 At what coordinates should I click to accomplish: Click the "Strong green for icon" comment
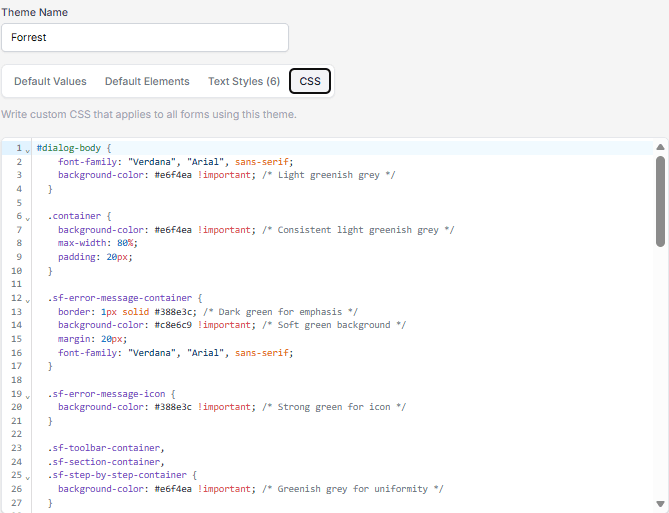pos(334,407)
